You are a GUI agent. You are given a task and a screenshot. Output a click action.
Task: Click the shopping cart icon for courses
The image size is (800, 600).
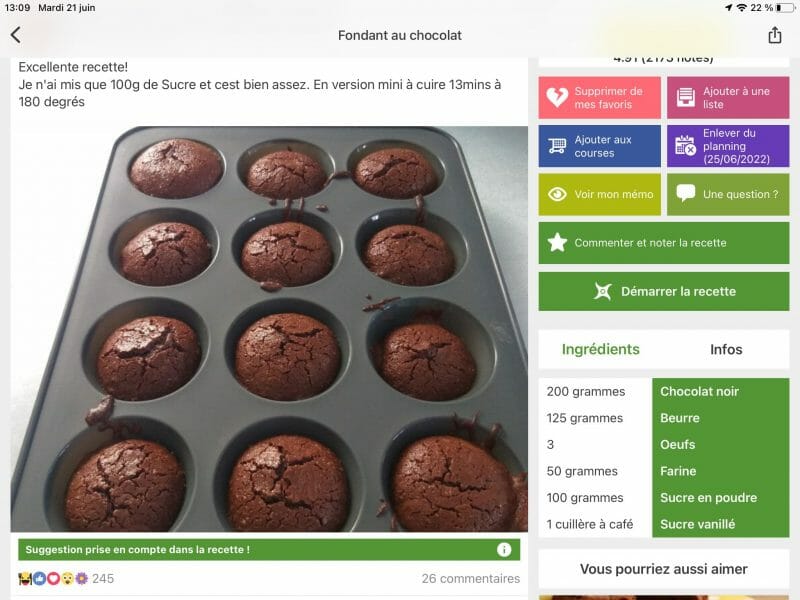(557, 146)
